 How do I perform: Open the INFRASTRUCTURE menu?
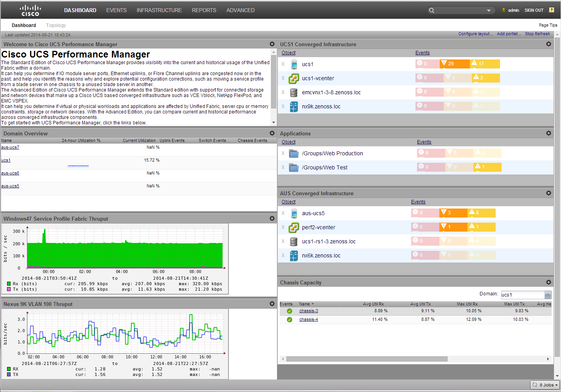(x=159, y=10)
